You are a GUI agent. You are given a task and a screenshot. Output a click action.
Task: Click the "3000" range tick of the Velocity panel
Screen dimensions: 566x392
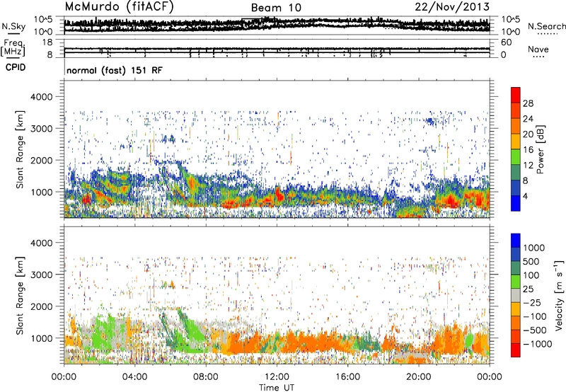[41, 275]
